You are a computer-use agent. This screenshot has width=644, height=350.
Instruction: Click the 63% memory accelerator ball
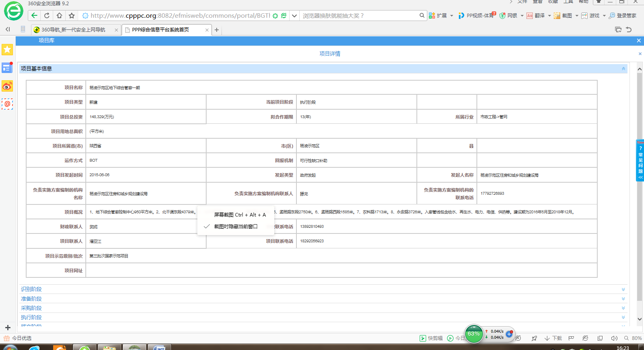click(474, 334)
